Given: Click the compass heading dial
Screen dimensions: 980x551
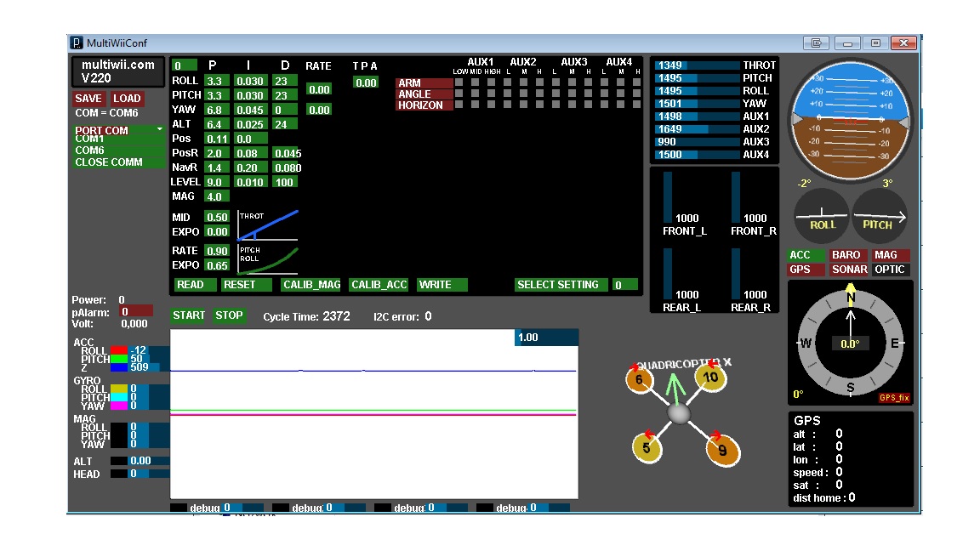Looking at the screenshot, I should pos(850,344).
